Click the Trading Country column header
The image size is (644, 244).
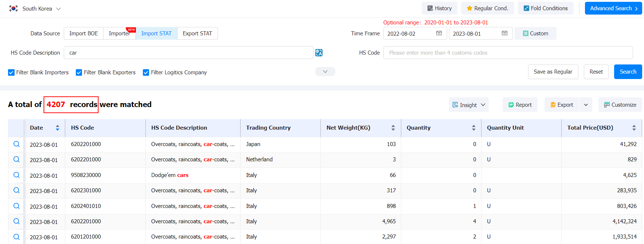pos(280,128)
